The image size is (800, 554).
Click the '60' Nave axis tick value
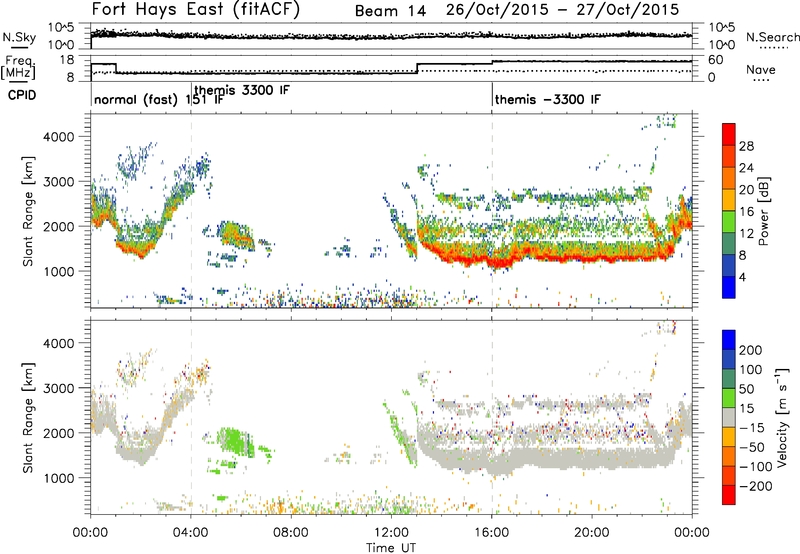715,60
